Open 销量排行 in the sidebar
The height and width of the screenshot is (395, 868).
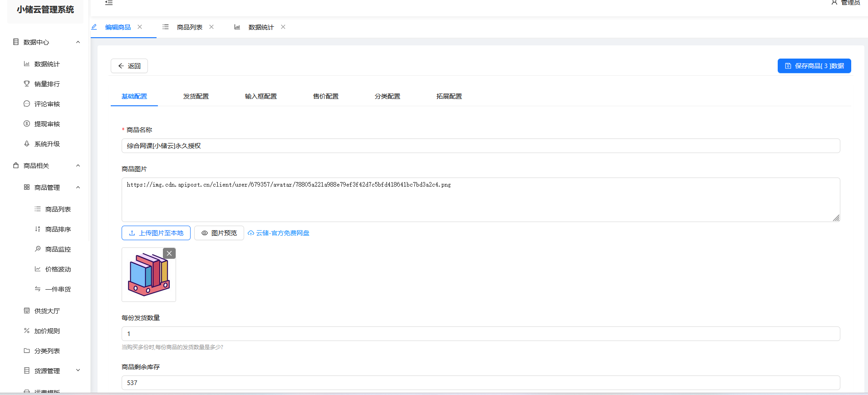pyautogui.click(x=47, y=84)
